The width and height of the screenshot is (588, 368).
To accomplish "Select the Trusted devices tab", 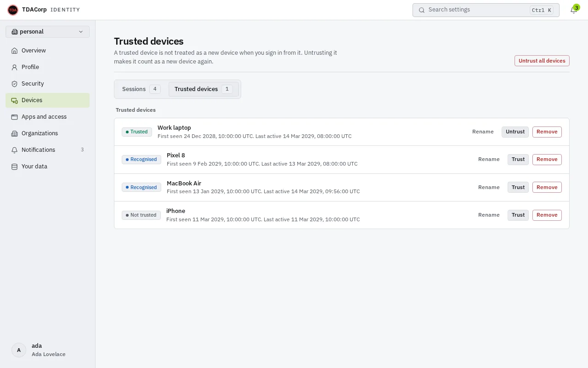I will tap(204, 89).
